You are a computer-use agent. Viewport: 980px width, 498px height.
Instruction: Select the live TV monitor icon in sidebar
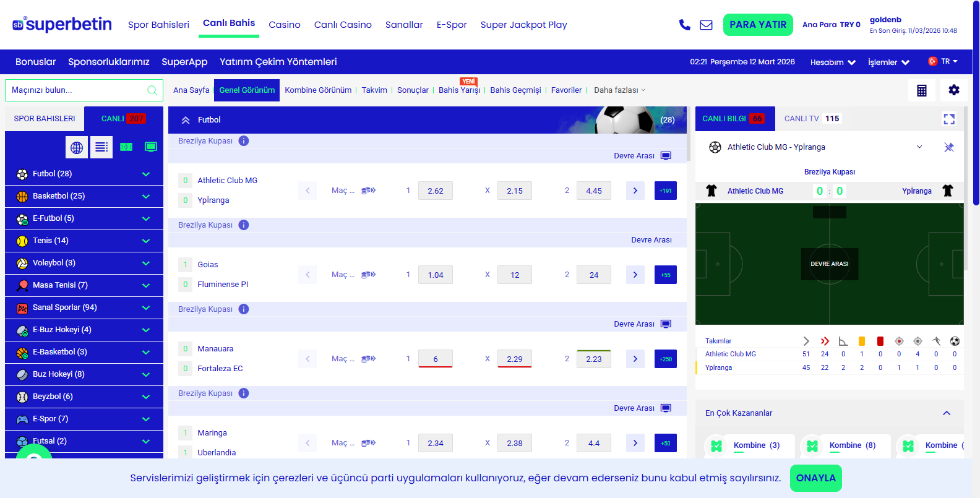[151, 147]
